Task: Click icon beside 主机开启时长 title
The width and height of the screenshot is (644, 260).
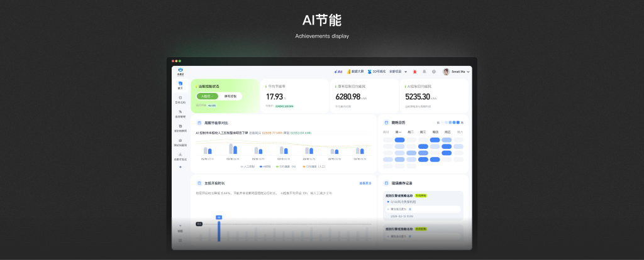Action: [x=199, y=183]
